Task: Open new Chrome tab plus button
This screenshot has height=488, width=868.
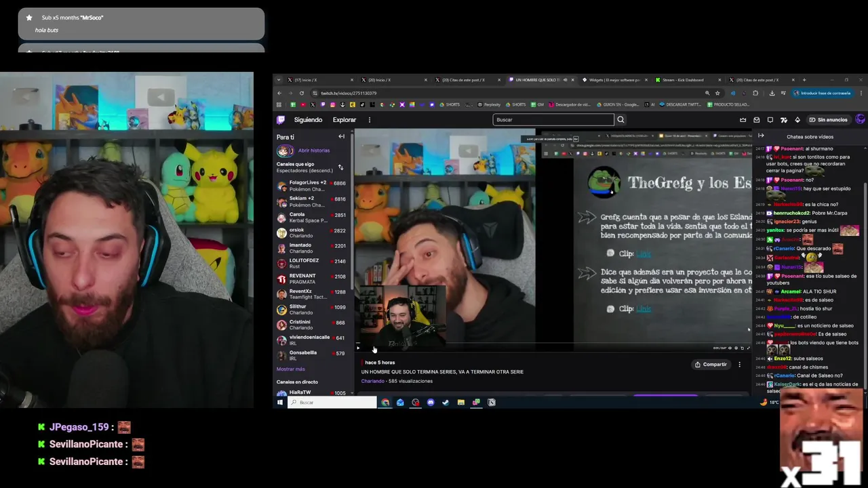Action: click(804, 80)
